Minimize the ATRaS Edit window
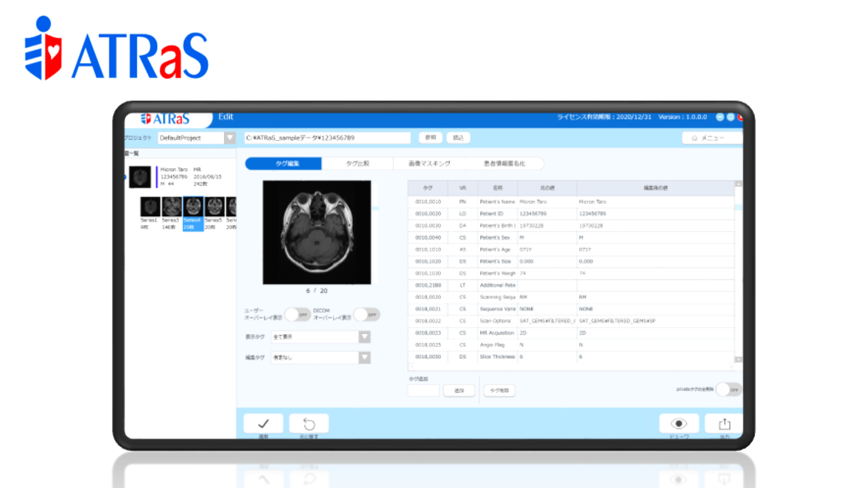This screenshot has height=488, width=868. 720,117
